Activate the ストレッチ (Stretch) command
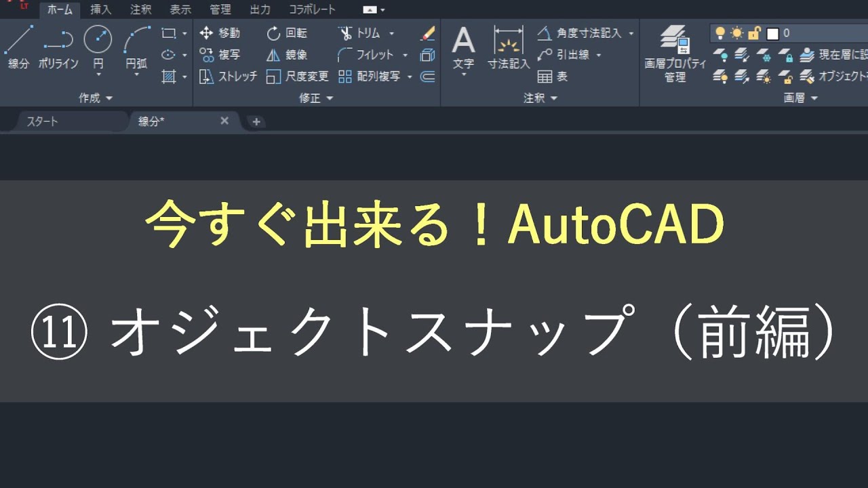 tap(229, 77)
